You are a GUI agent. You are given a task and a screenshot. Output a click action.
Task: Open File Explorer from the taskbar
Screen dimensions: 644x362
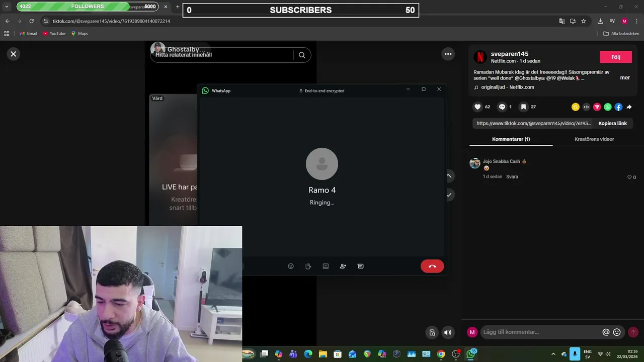[323, 354]
